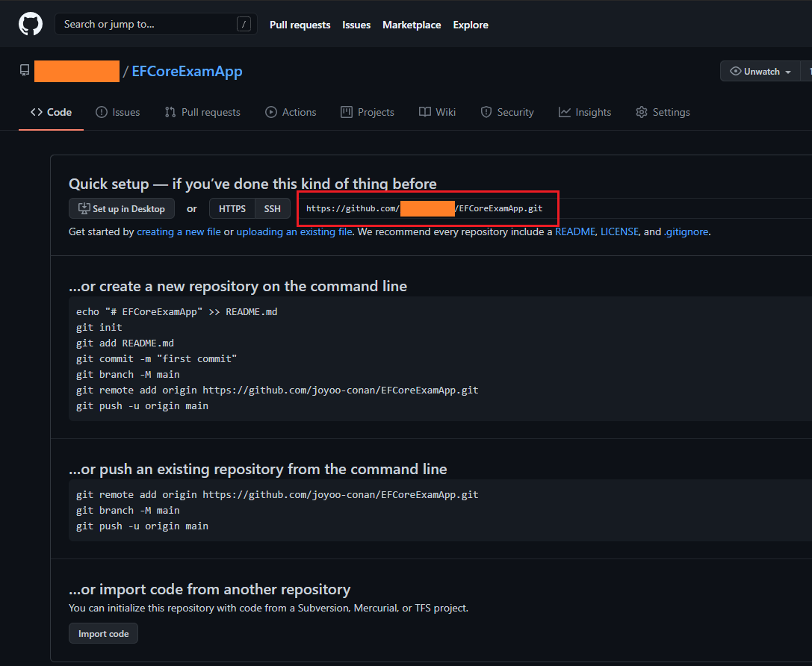Click '...or create a new repository' heading

pyautogui.click(x=238, y=286)
